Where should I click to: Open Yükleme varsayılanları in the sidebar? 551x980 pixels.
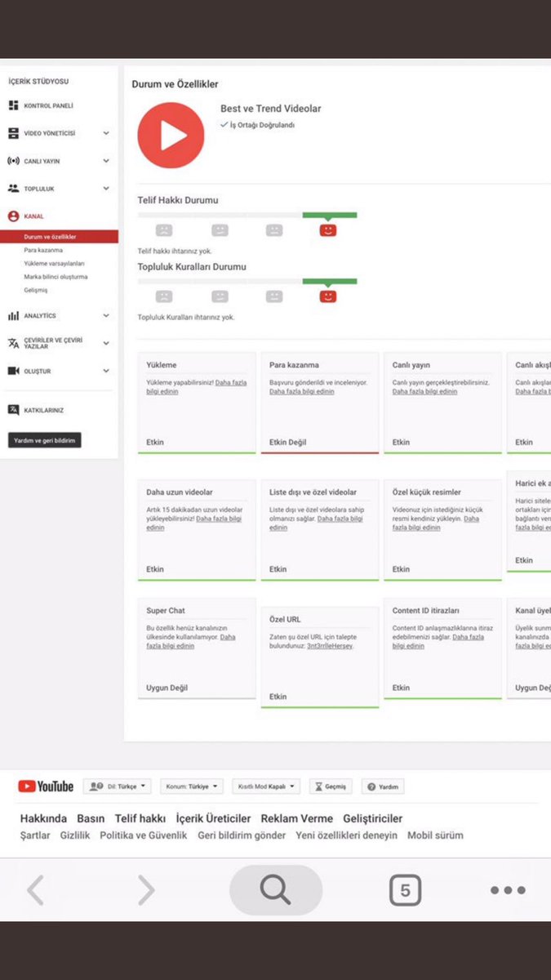54,264
